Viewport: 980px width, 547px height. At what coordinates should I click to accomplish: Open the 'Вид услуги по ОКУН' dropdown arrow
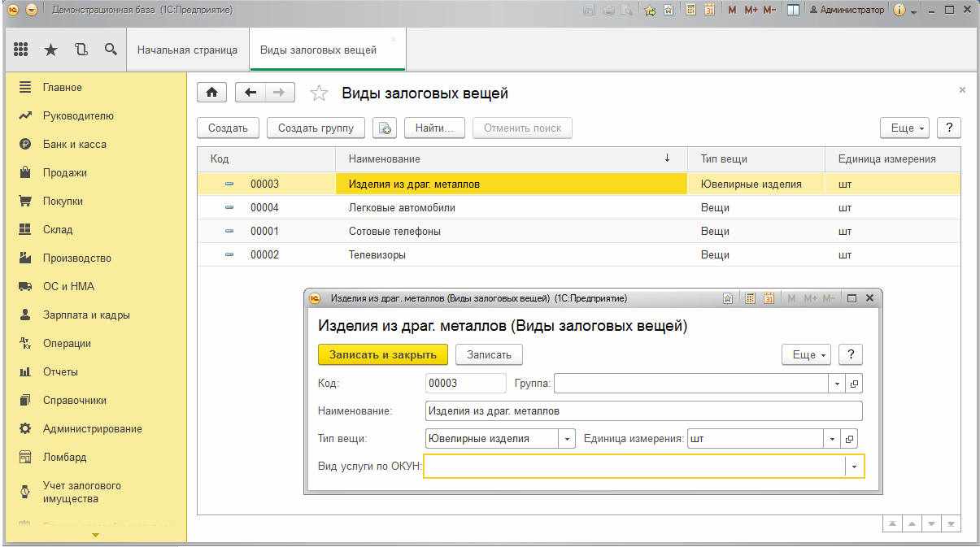[855, 467]
